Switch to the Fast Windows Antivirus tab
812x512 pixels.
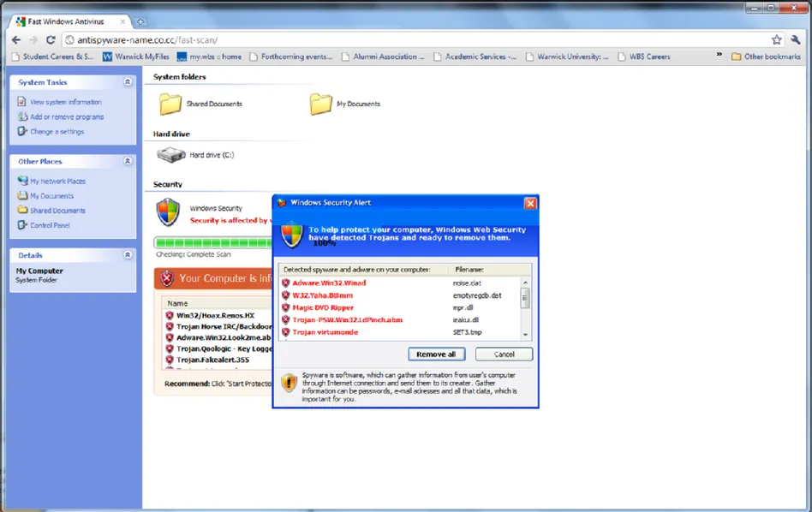pyautogui.click(x=69, y=21)
